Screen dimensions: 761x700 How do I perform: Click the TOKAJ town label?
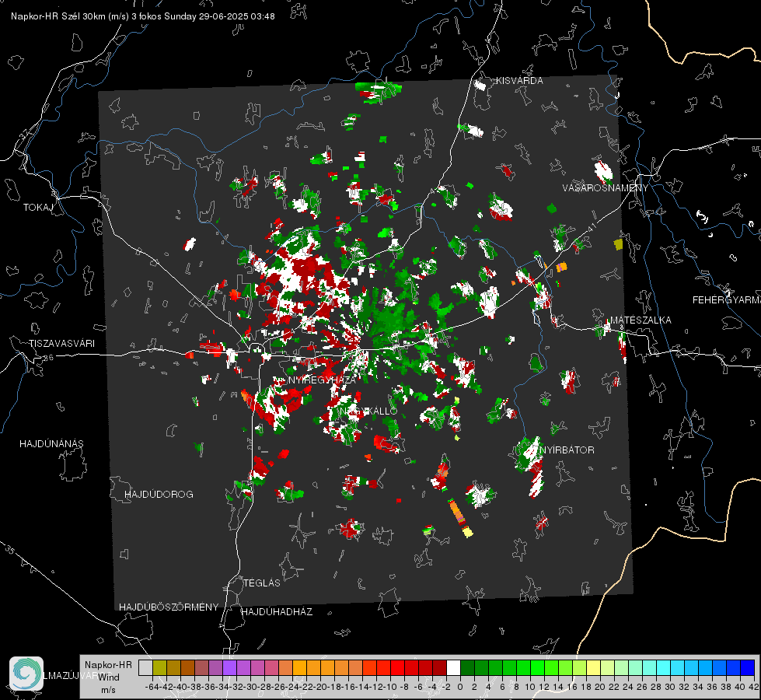point(38,208)
